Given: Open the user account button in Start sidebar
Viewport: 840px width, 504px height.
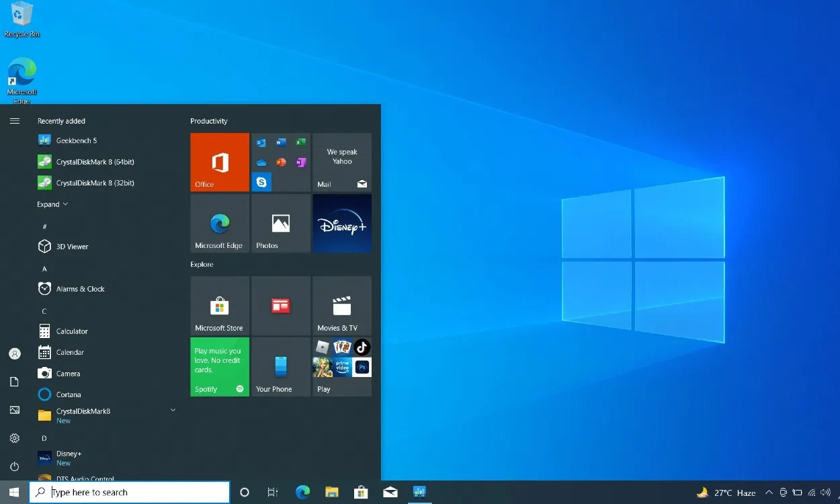Looking at the screenshot, I should [14, 353].
